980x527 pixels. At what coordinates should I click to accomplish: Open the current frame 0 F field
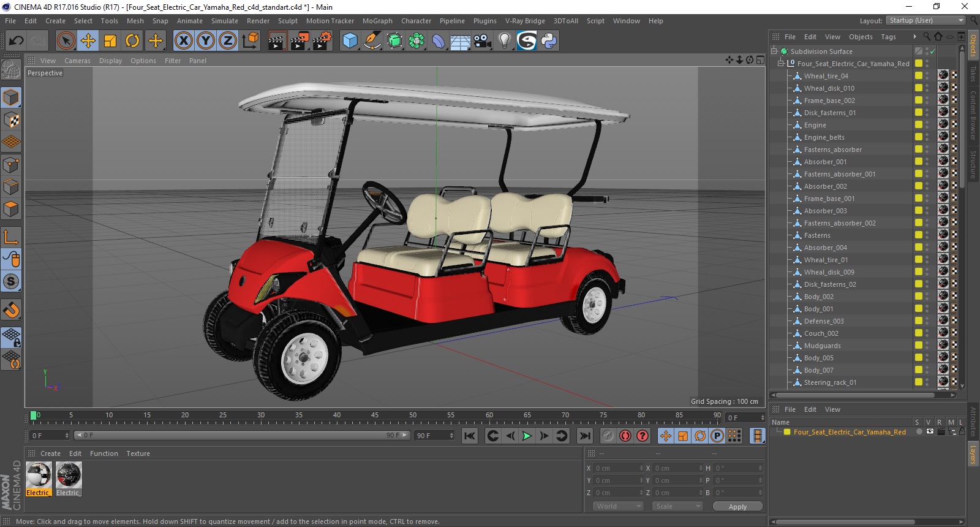point(50,436)
